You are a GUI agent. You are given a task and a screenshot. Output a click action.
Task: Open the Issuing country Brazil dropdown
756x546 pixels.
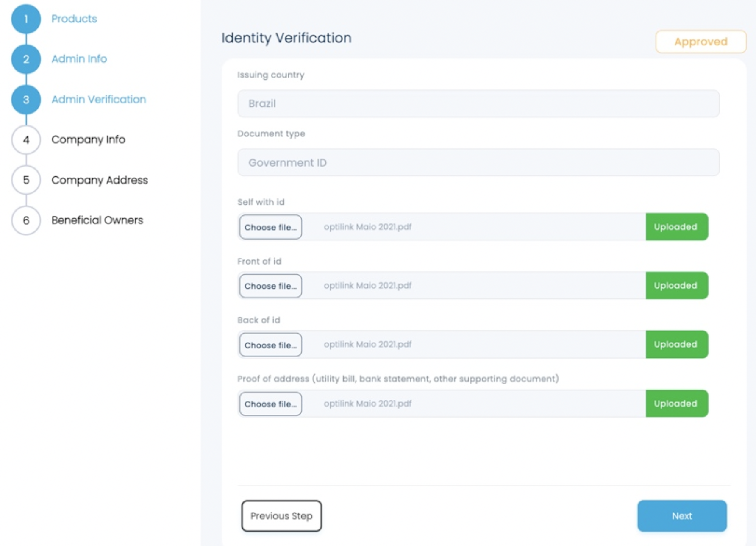click(x=478, y=104)
